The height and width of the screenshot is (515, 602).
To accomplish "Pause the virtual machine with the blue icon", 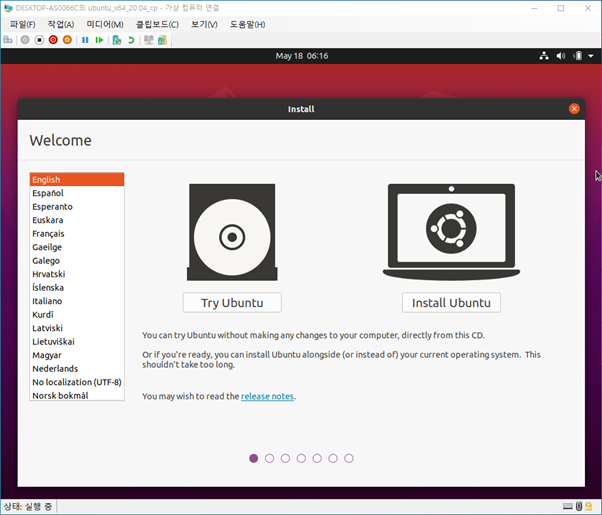I will tap(85, 40).
